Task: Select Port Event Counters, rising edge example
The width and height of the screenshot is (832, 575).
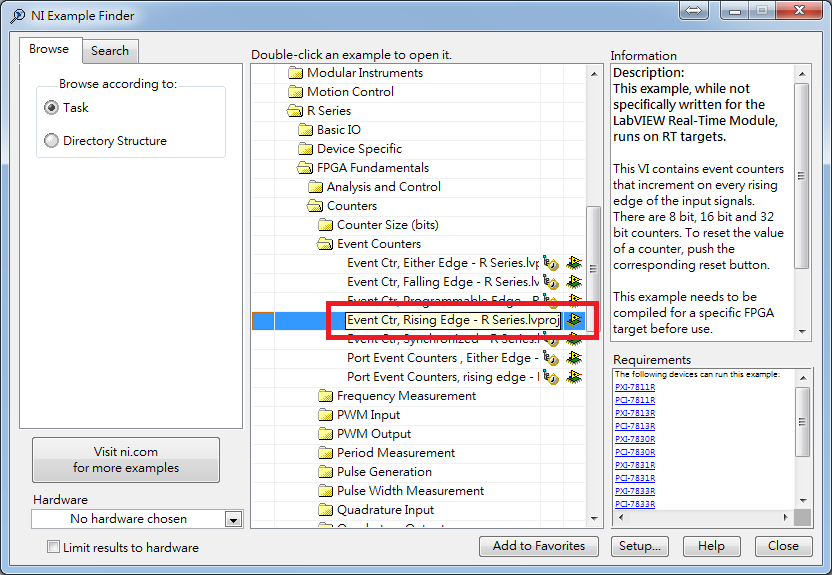Action: pos(443,377)
